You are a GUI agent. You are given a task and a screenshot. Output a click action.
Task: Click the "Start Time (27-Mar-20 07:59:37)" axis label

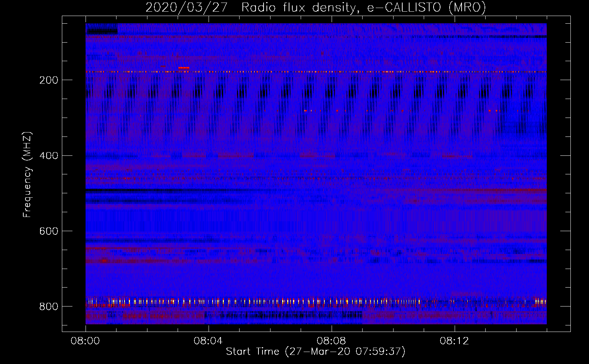click(316, 352)
